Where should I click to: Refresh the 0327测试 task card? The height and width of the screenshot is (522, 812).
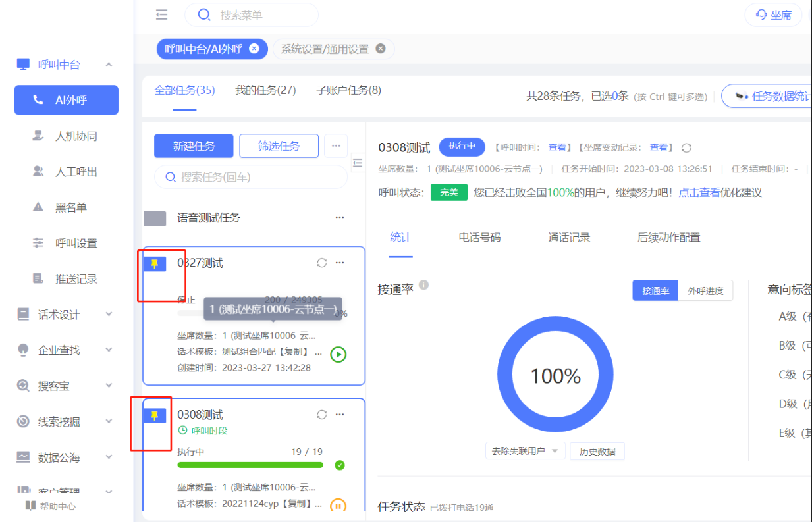pos(321,263)
